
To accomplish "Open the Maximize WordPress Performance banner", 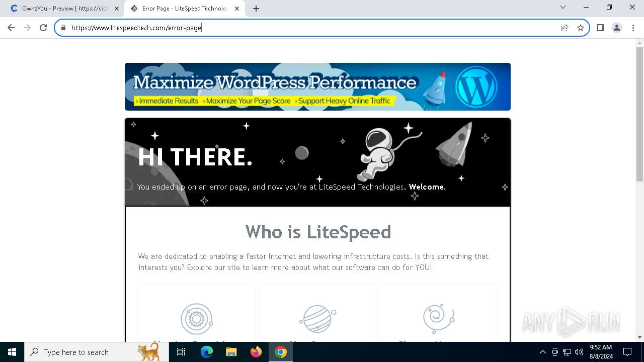I will coord(317,86).
